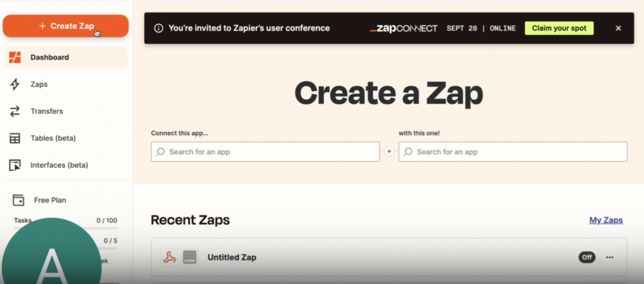
Task: Click the lightning bolt Zaps icon
Action: [15, 85]
